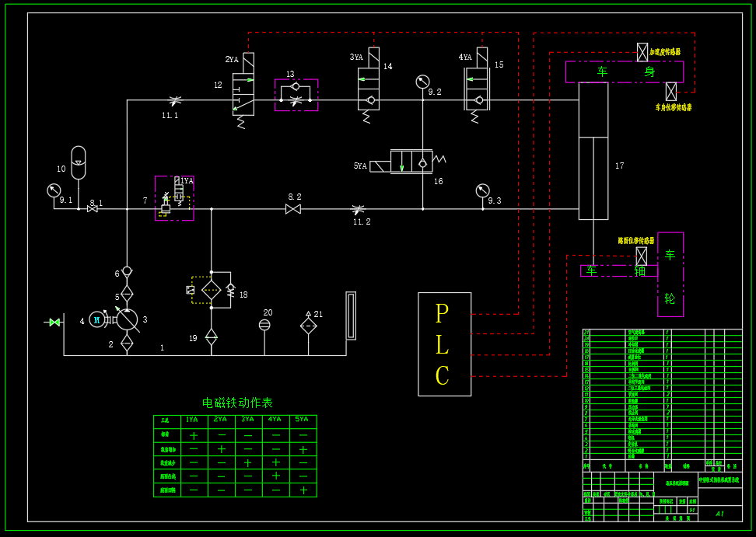
Task: Click check-throttle valve 13 in magenta box
Action: [296, 95]
